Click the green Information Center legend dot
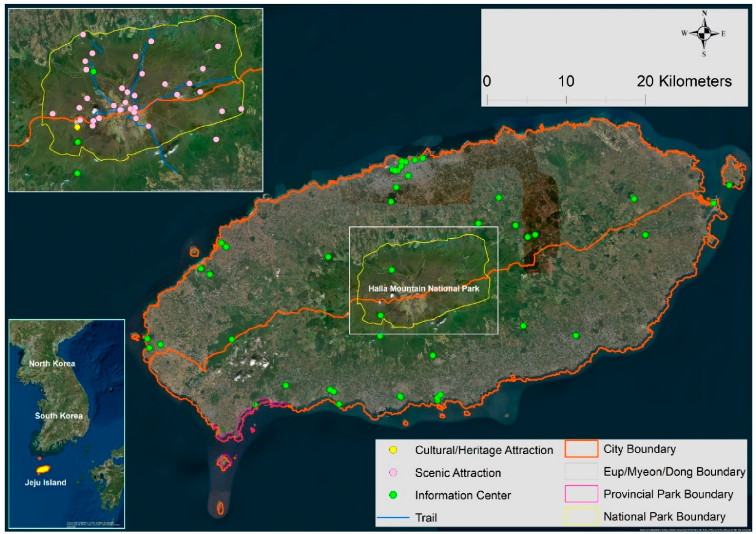This screenshot has width=756, height=534. 393,495
